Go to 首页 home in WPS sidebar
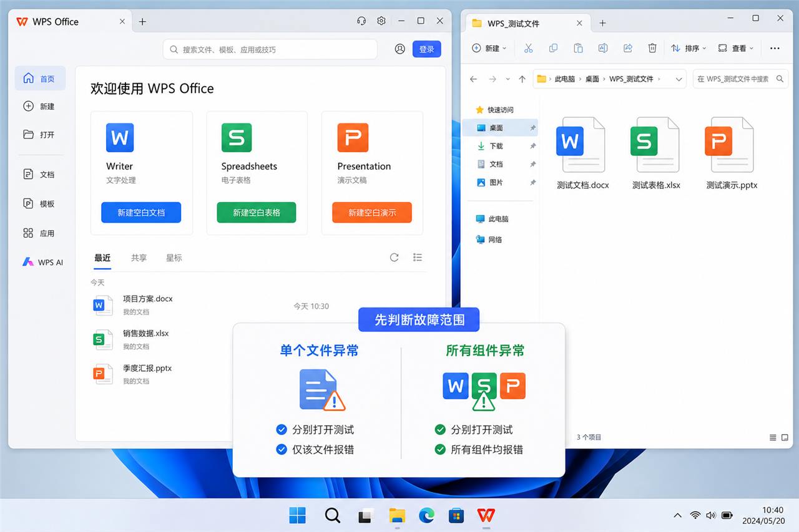The image size is (799, 532). 40,79
